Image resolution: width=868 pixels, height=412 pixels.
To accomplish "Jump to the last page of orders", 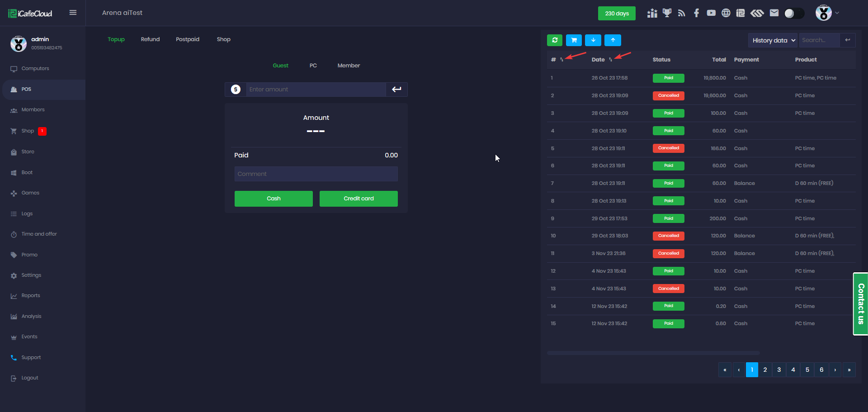I will [849, 370].
